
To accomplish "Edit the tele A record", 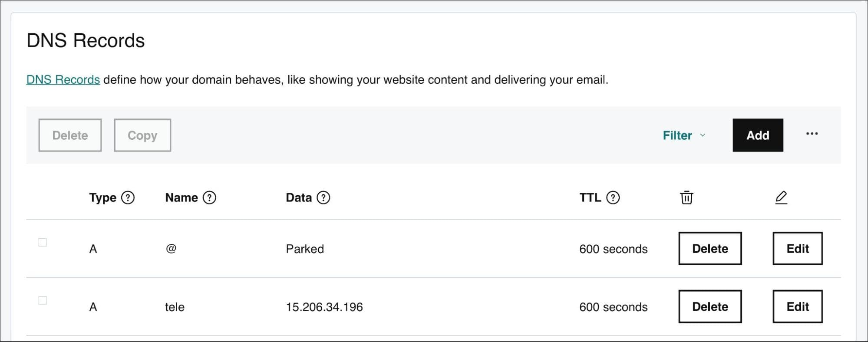I will pyautogui.click(x=797, y=306).
